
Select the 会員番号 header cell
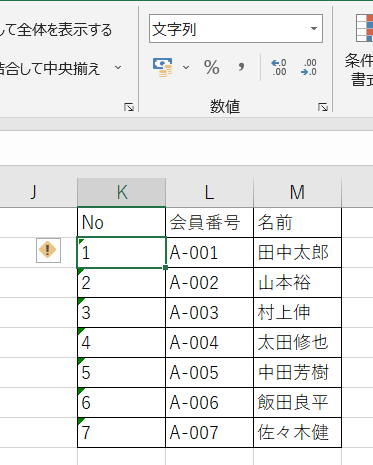coord(209,222)
